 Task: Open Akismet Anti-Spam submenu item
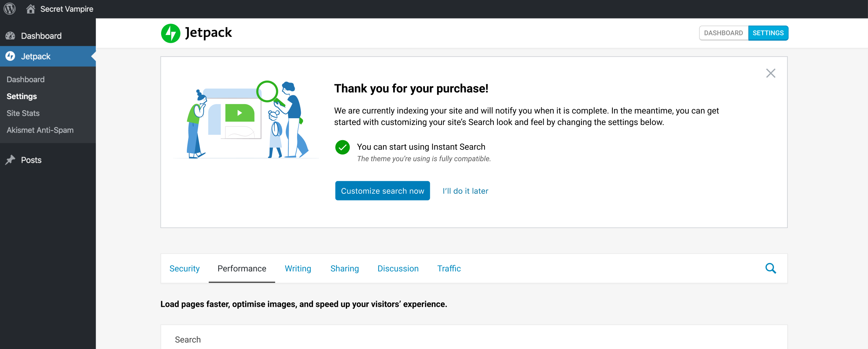(40, 130)
